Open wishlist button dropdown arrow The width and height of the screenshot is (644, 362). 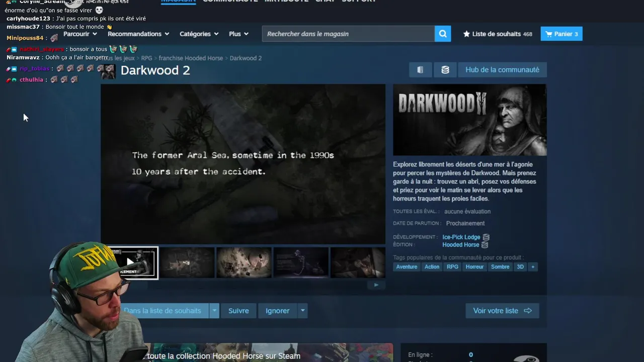point(214,311)
